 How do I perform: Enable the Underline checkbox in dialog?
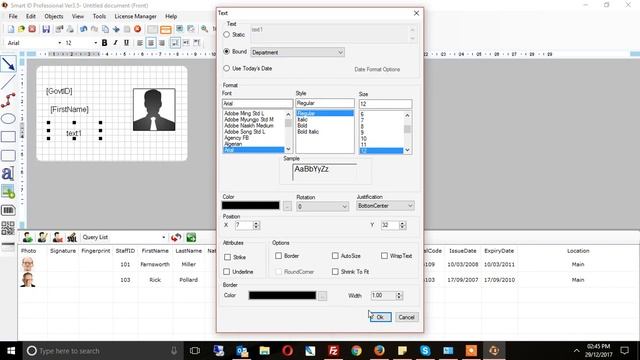(227, 271)
